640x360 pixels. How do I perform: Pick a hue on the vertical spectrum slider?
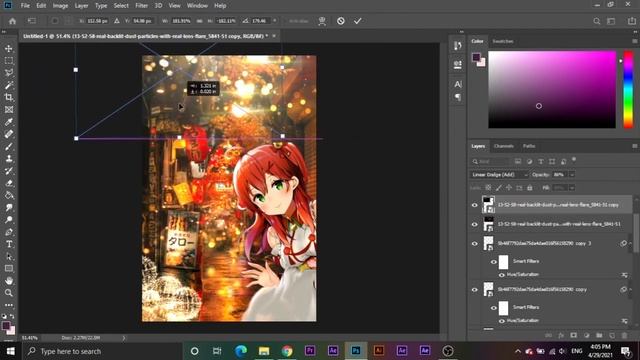point(628,89)
